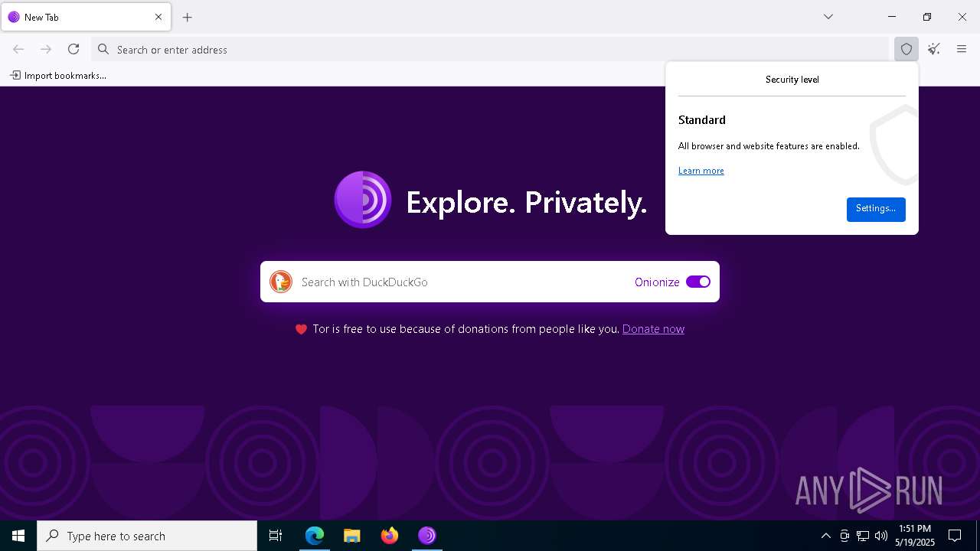Click the Settings... button in security panel

tap(876, 209)
